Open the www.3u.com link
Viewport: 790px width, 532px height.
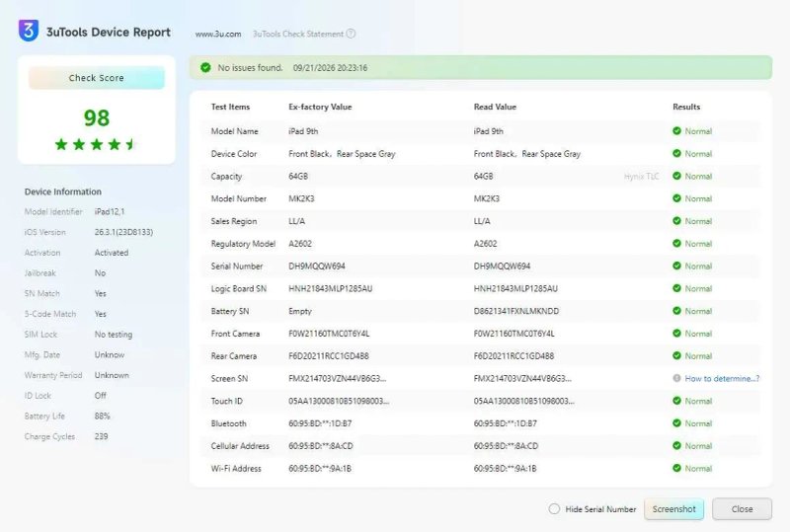point(218,34)
